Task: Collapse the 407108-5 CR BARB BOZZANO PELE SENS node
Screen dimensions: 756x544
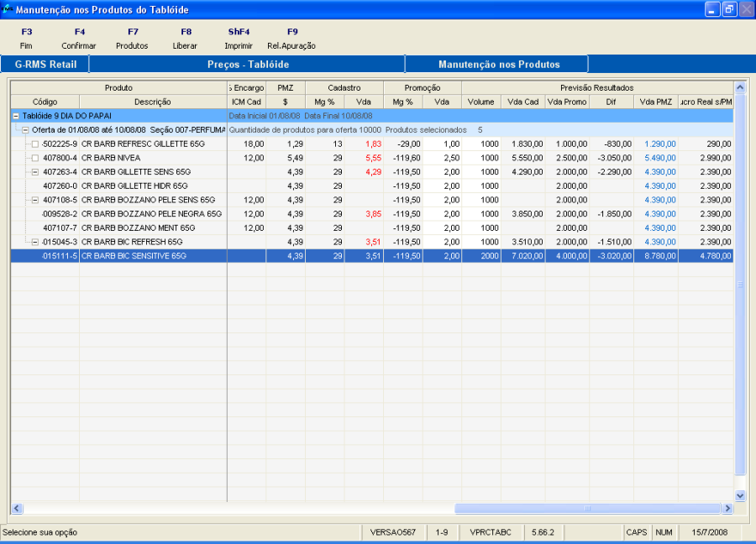Action: coord(35,200)
